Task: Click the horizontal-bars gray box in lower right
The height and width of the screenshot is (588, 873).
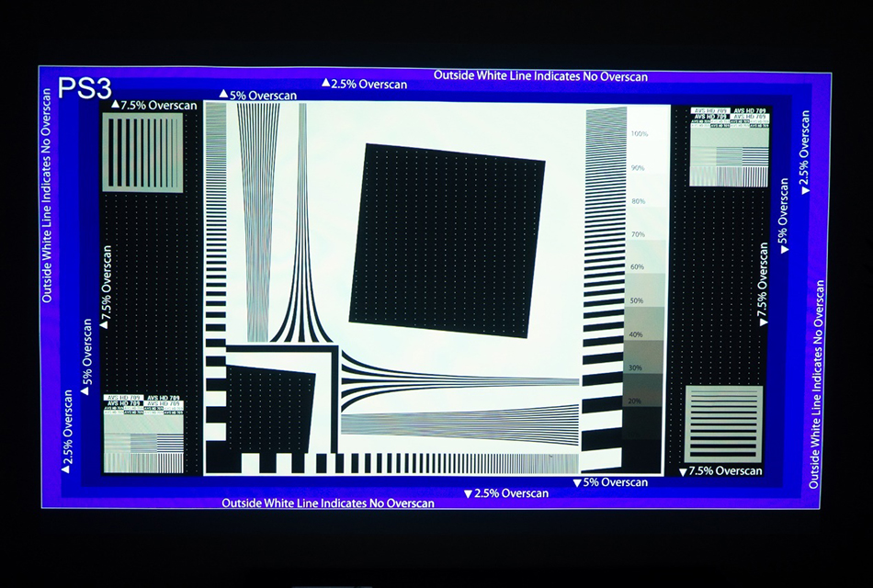Action: (724, 424)
